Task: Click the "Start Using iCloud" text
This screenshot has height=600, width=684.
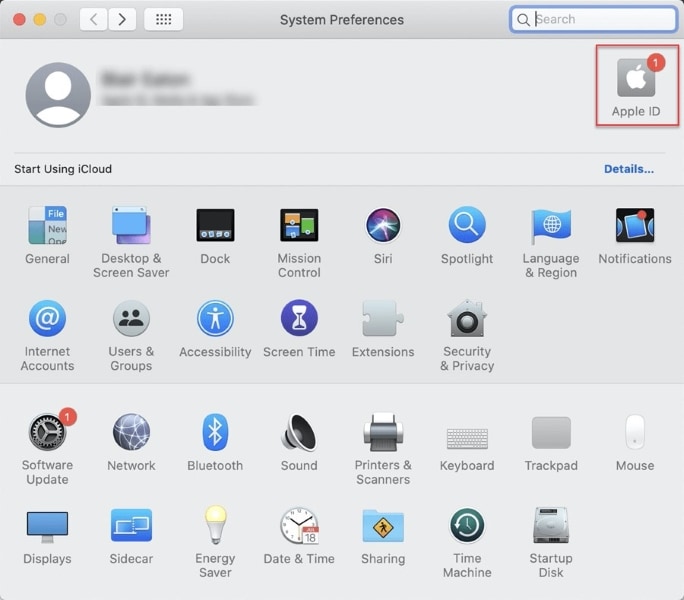Action: 63,169
